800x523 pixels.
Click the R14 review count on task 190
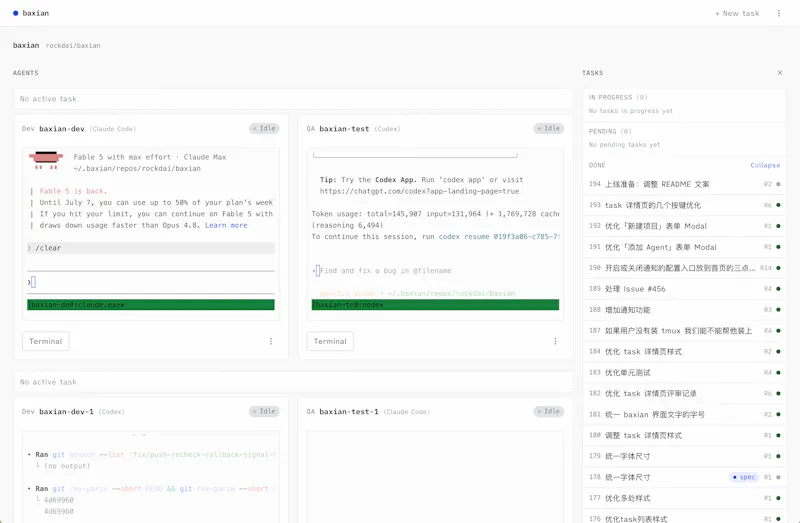point(765,268)
